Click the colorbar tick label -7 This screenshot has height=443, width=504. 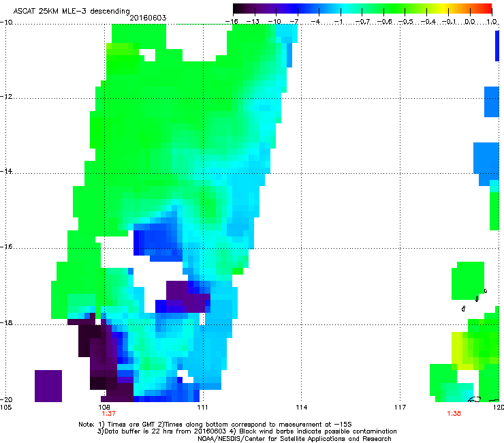pyautogui.click(x=294, y=22)
